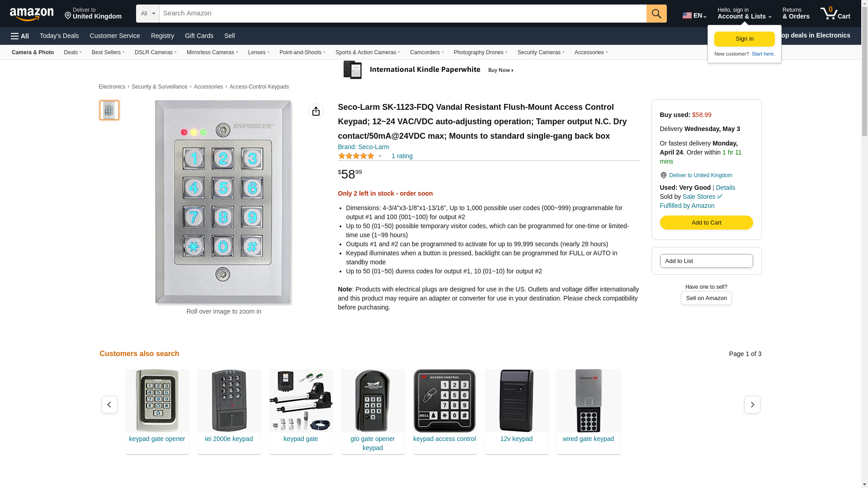Select the keypad product thumbnail image
Viewport: 868px width, 488px height.
109,110
